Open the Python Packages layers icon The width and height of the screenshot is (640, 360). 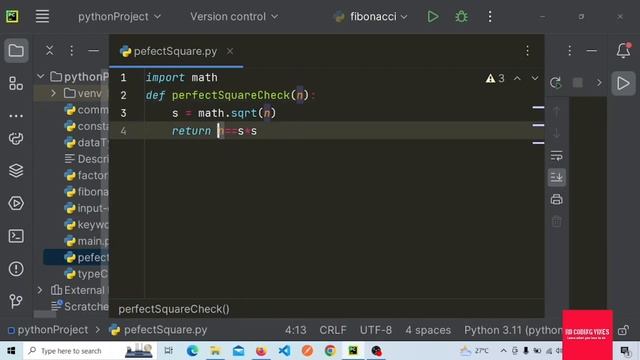click(x=16, y=171)
